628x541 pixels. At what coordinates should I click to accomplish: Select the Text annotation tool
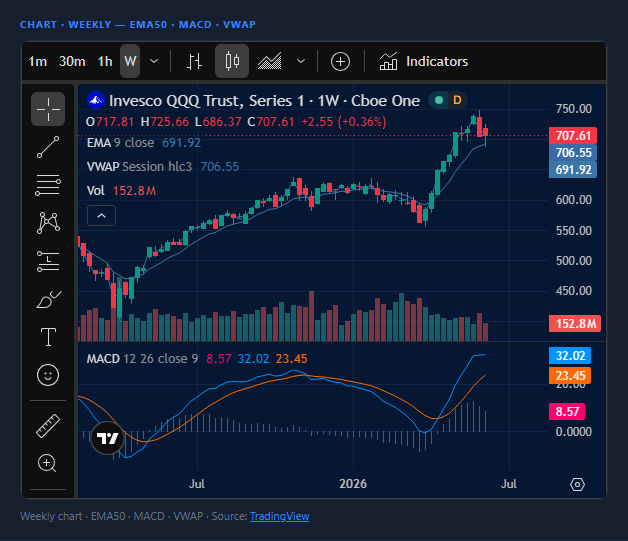click(x=48, y=337)
